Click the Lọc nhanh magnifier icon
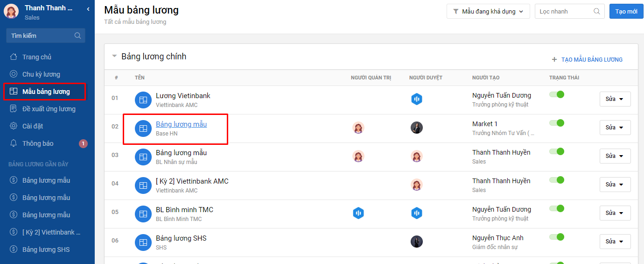Image resolution: width=644 pixels, height=264 pixels. [596, 11]
